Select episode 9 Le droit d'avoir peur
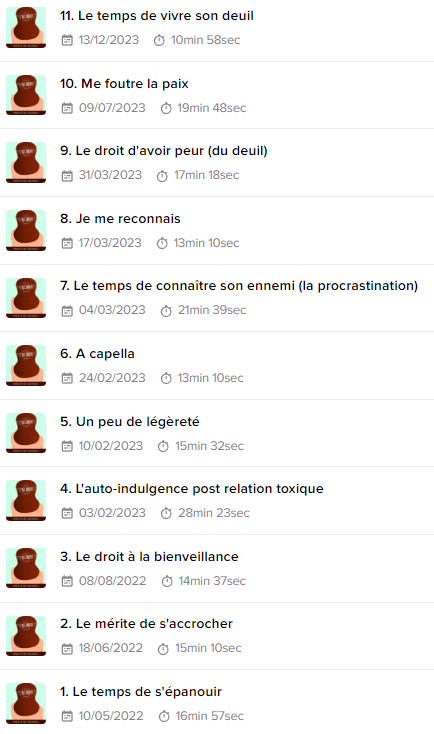The image size is (434, 734). tap(163, 151)
